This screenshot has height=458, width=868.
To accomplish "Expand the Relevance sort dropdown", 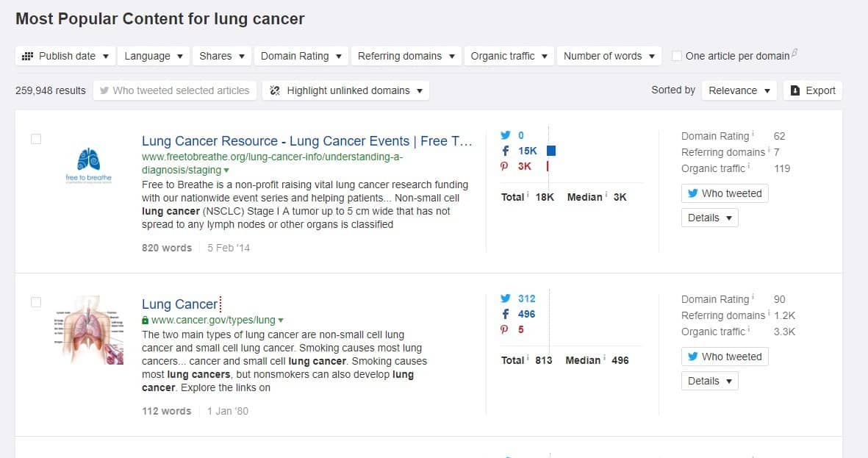I will click(x=739, y=90).
